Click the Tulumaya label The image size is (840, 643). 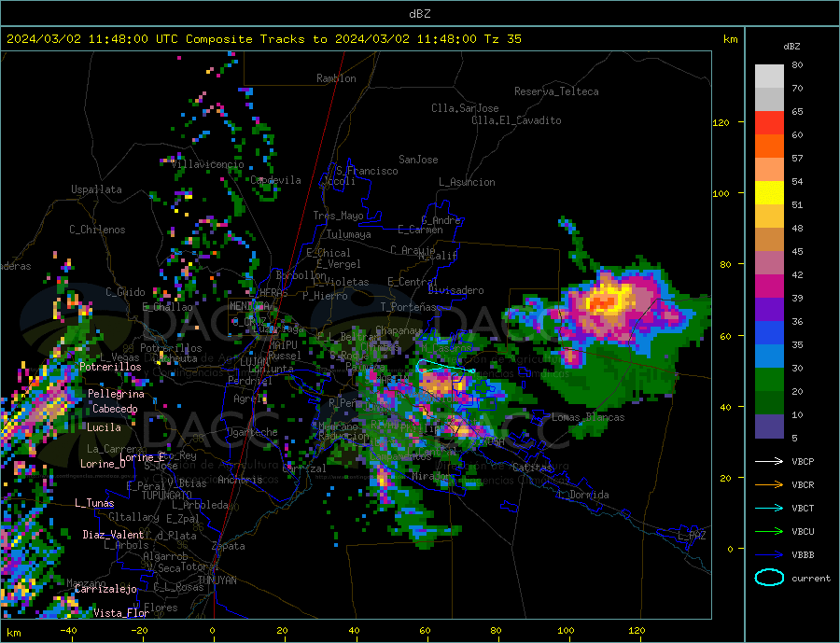coord(349,234)
